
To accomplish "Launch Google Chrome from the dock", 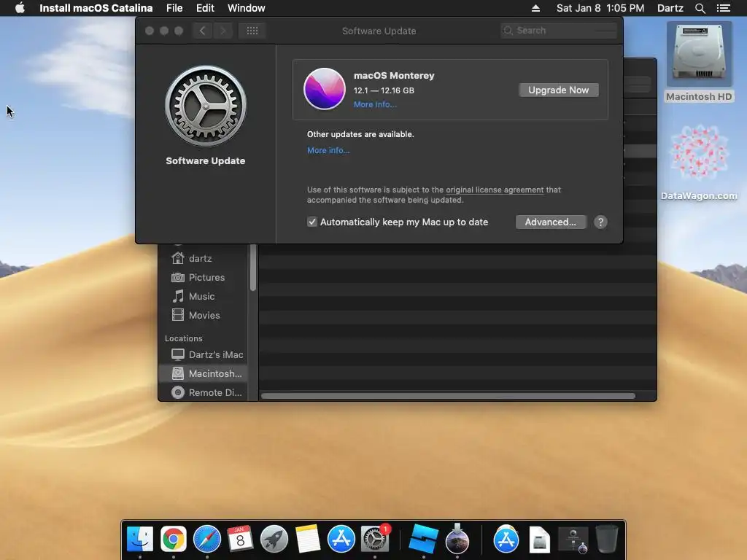I will click(x=174, y=539).
